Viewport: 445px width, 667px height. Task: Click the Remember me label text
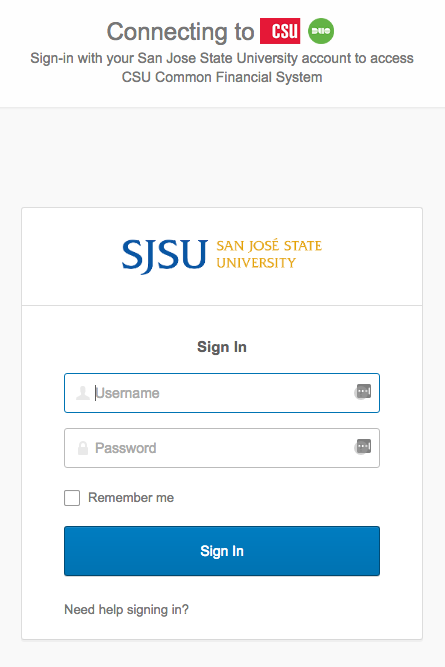tap(131, 498)
